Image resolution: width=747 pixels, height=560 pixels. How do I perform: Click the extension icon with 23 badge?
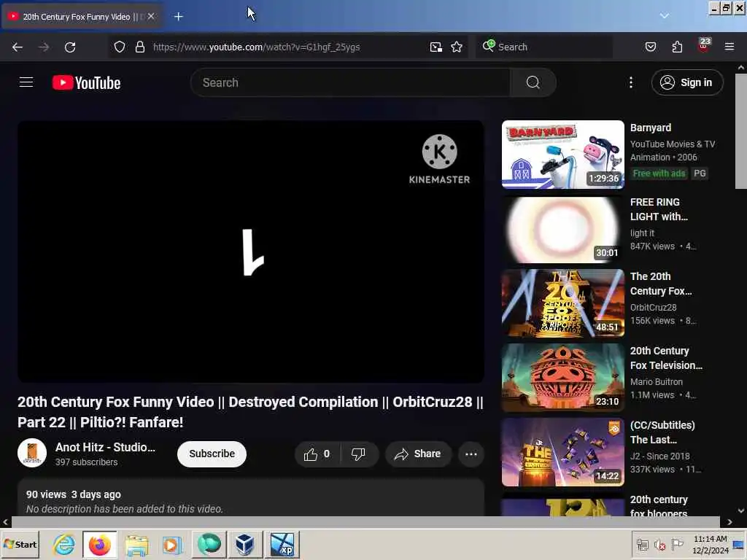click(x=704, y=46)
